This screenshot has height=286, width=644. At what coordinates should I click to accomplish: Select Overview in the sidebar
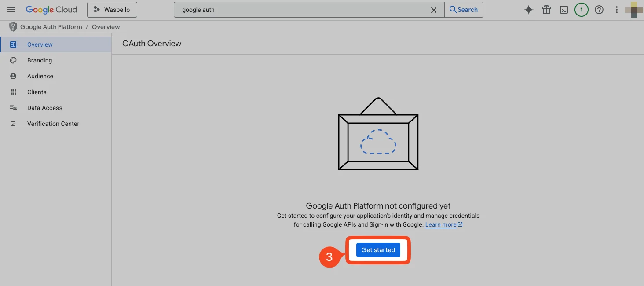tap(56, 44)
